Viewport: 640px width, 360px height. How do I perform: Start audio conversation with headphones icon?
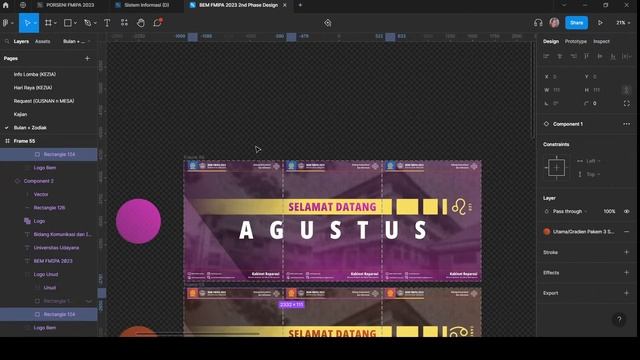538,23
